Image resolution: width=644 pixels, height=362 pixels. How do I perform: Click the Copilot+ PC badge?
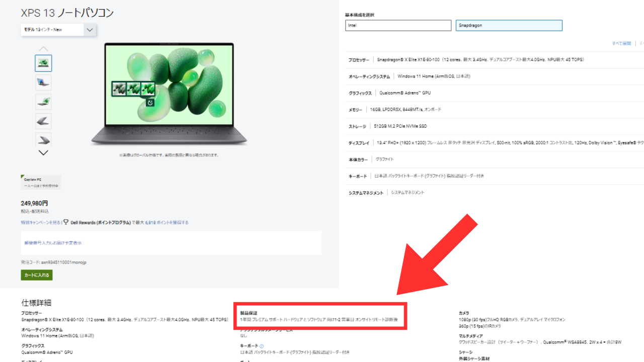41,182
